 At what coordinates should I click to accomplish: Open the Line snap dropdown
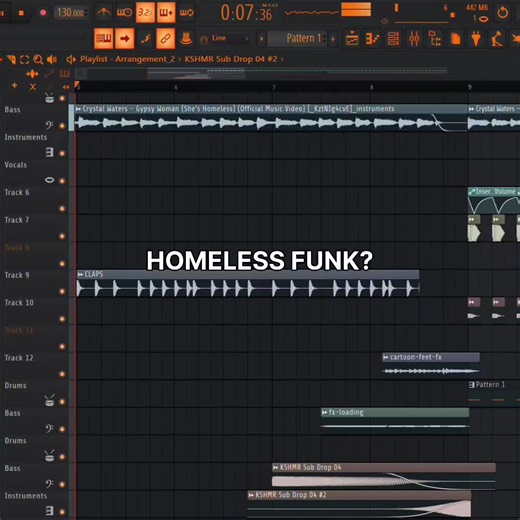pyautogui.click(x=230, y=39)
